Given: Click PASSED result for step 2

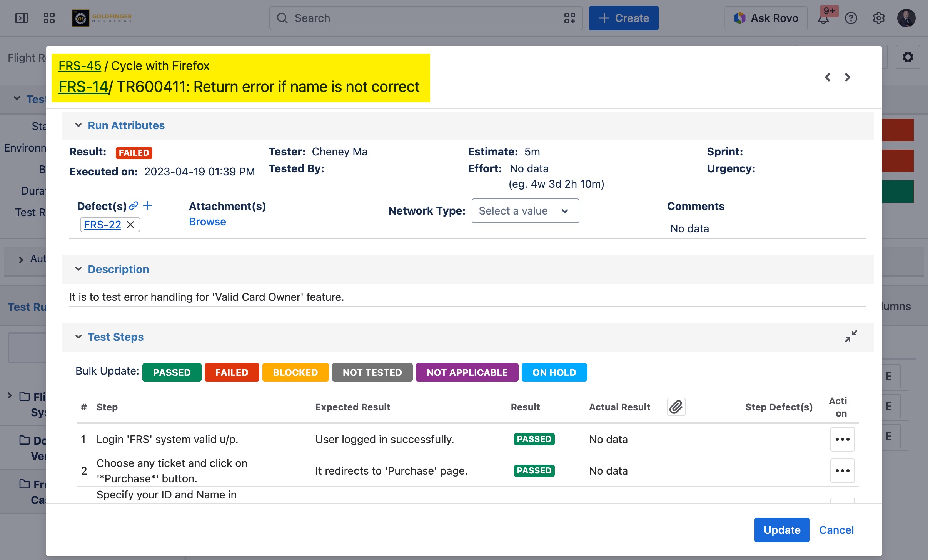Looking at the screenshot, I should pyautogui.click(x=534, y=471).
